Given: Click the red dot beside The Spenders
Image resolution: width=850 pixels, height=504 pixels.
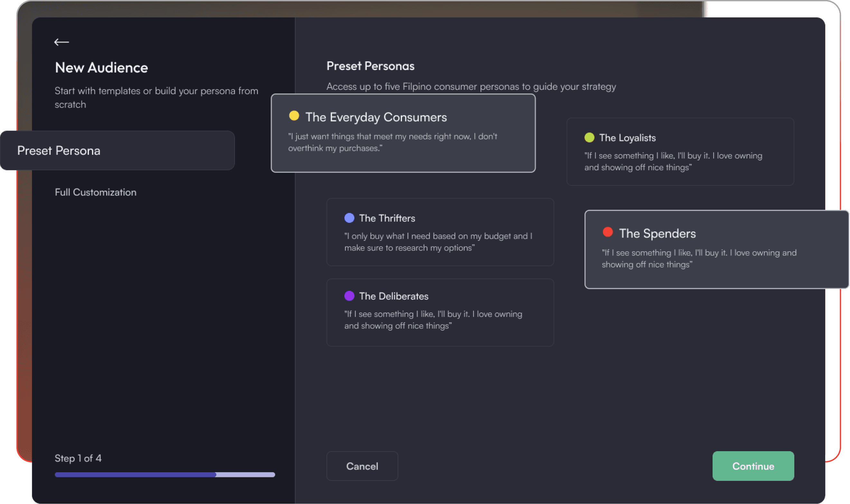Looking at the screenshot, I should [608, 232].
